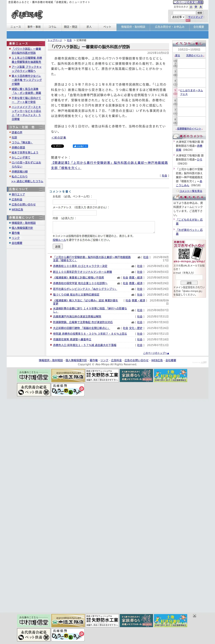Open the 発行エリア sidebar link
Image resolution: width=215 pixels, height=644 pixels.
tap(18, 194)
